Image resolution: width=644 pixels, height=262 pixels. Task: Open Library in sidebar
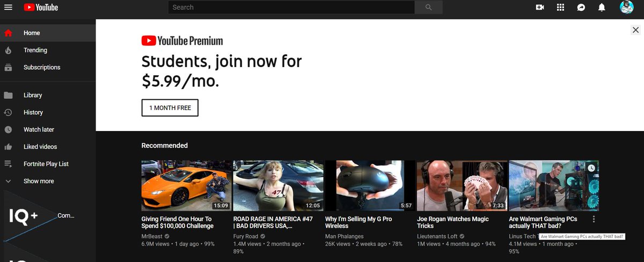(48, 95)
